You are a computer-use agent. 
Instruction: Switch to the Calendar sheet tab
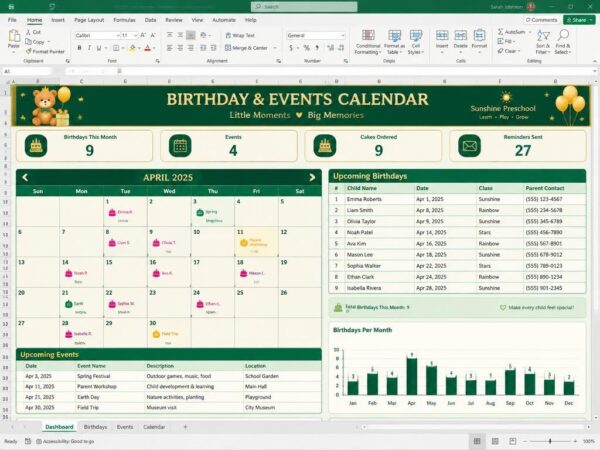point(154,427)
